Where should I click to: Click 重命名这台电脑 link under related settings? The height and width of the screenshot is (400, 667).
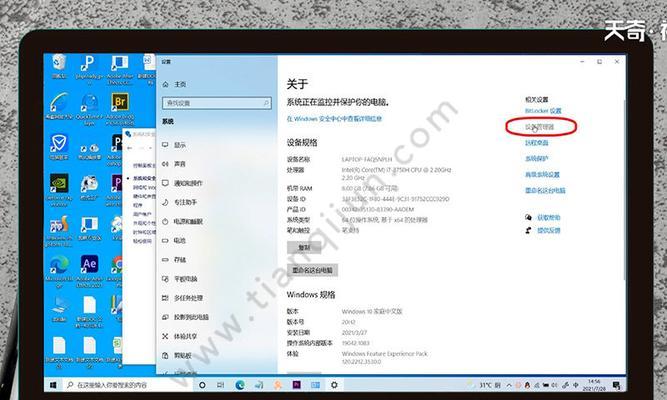click(545, 190)
